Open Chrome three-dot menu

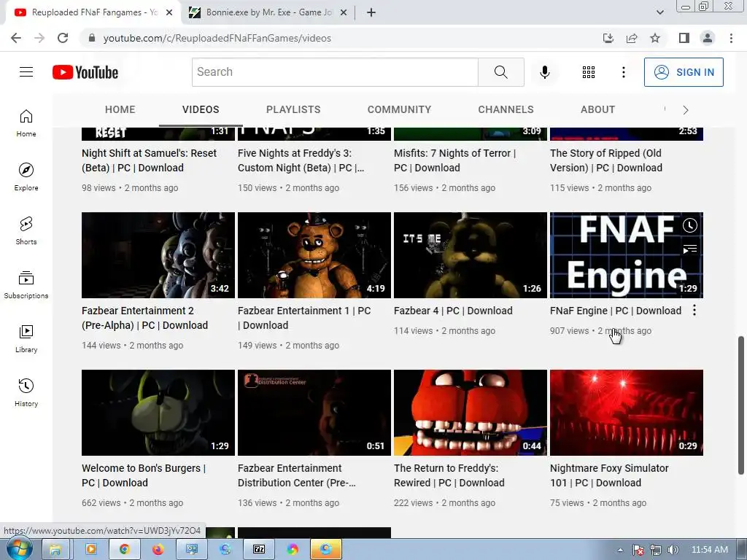731,38
